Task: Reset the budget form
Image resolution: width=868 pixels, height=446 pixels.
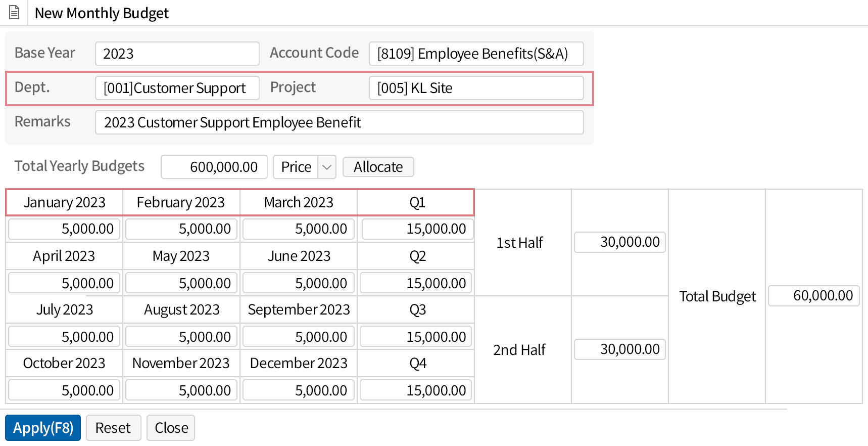Action: (113, 428)
